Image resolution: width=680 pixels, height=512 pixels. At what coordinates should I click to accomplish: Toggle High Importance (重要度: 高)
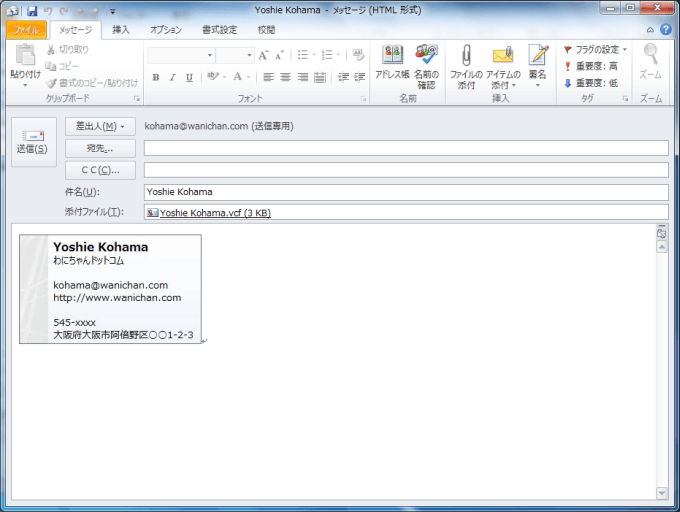[591, 66]
